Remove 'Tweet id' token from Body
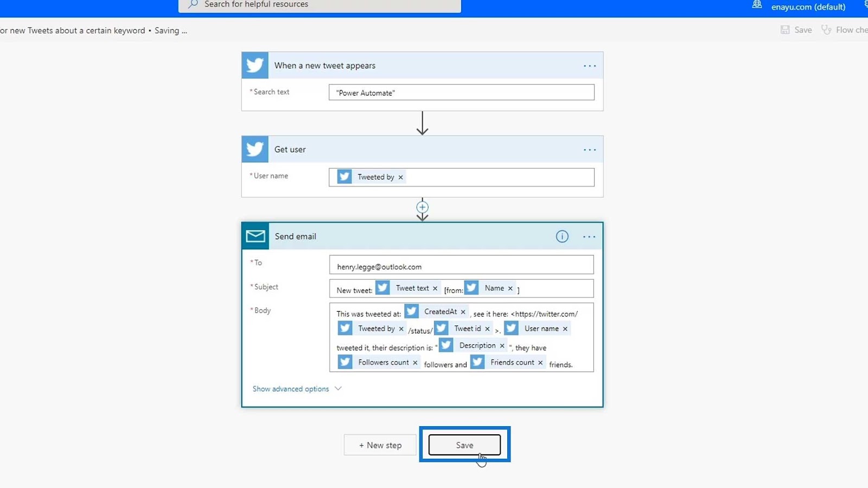The image size is (868, 488). [488, 329]
